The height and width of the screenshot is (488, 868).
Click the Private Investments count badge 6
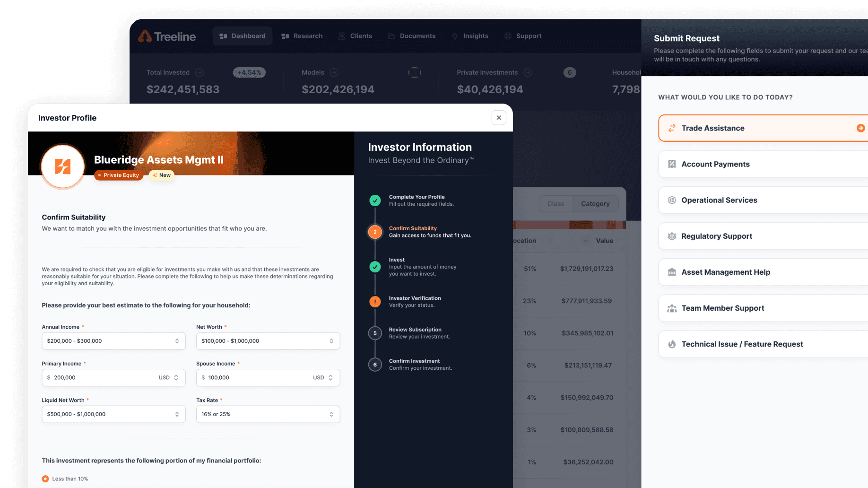(570, 72)
